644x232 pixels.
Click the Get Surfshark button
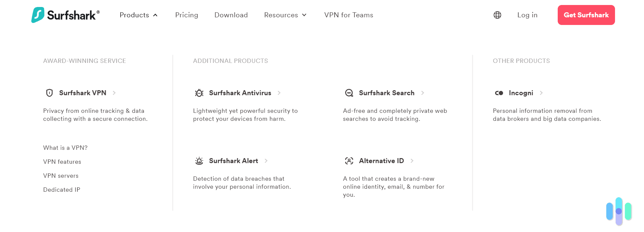(586, 15)
